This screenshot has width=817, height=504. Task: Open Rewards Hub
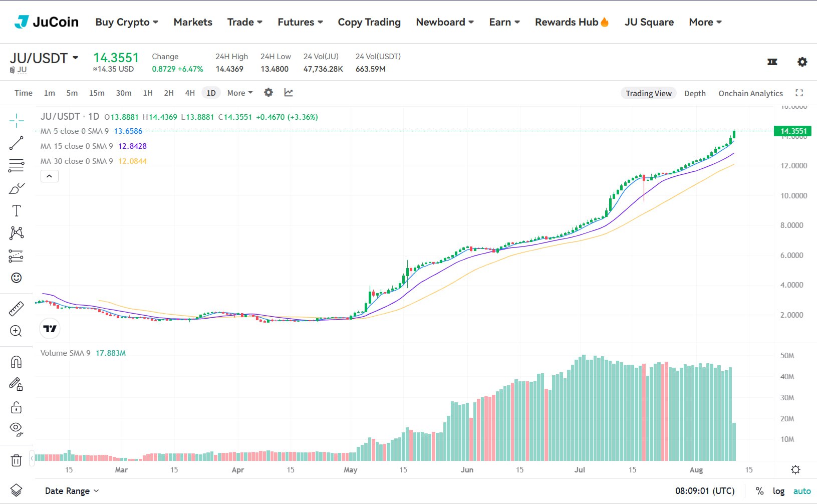pyautogui.click(x=572, y=22)
